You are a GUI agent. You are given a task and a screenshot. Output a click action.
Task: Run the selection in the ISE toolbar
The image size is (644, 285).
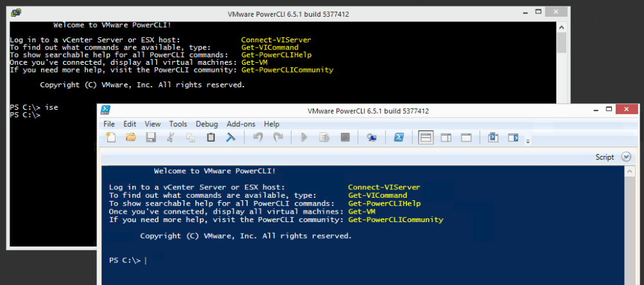tap(325, 137)
